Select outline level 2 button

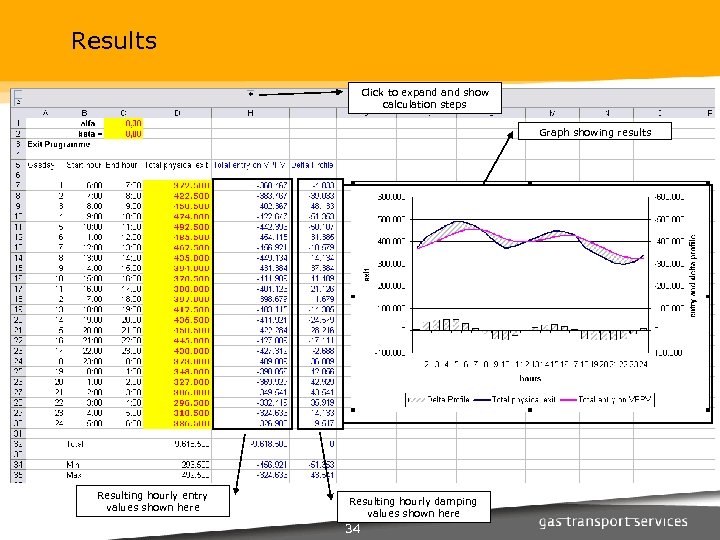point(18,101)
